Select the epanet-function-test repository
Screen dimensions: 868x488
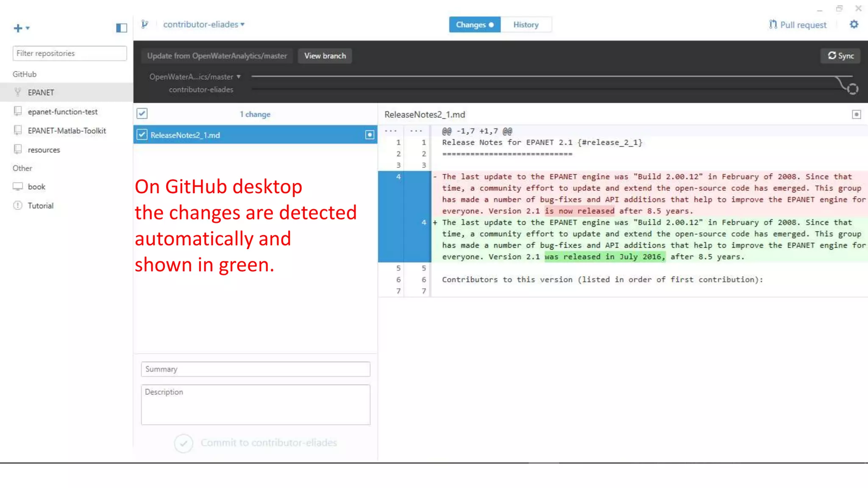tap(67, 112)
